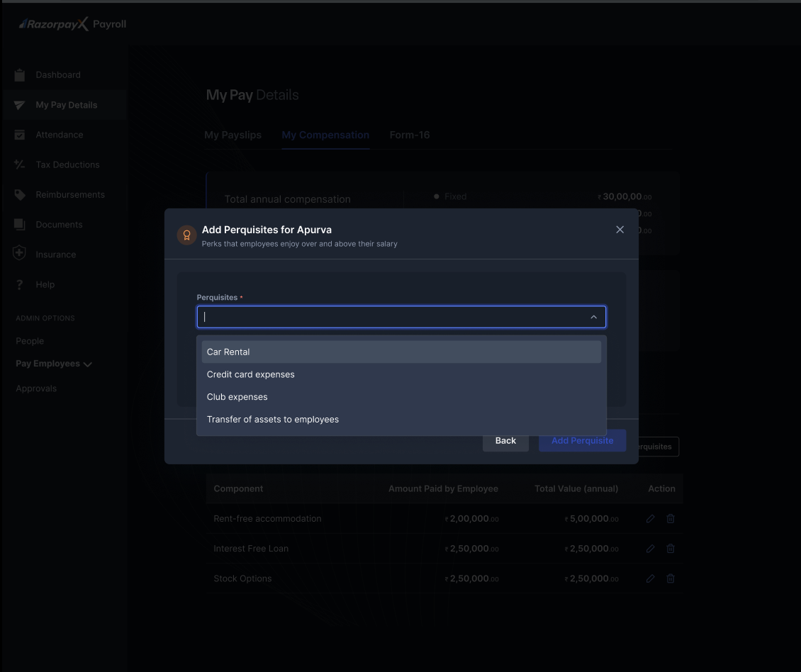
Task: Click the Dashboard clipboard icon
Action: point(19,75)
